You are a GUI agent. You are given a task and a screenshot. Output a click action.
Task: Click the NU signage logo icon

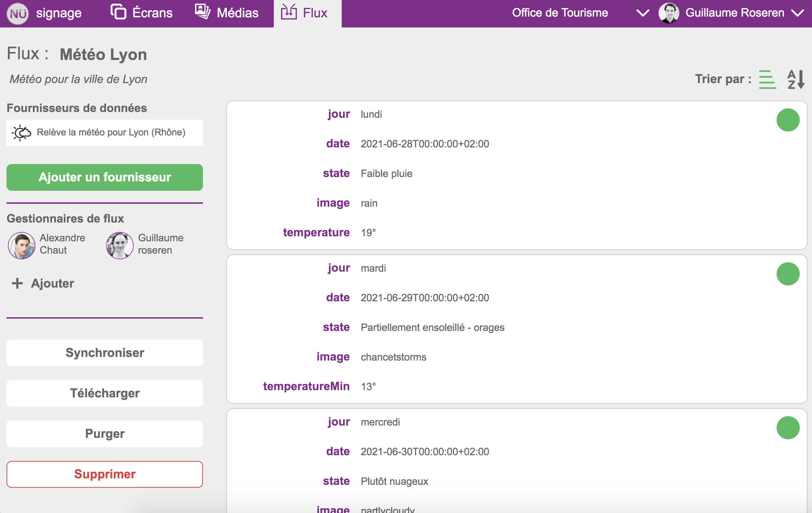point(18,13)
